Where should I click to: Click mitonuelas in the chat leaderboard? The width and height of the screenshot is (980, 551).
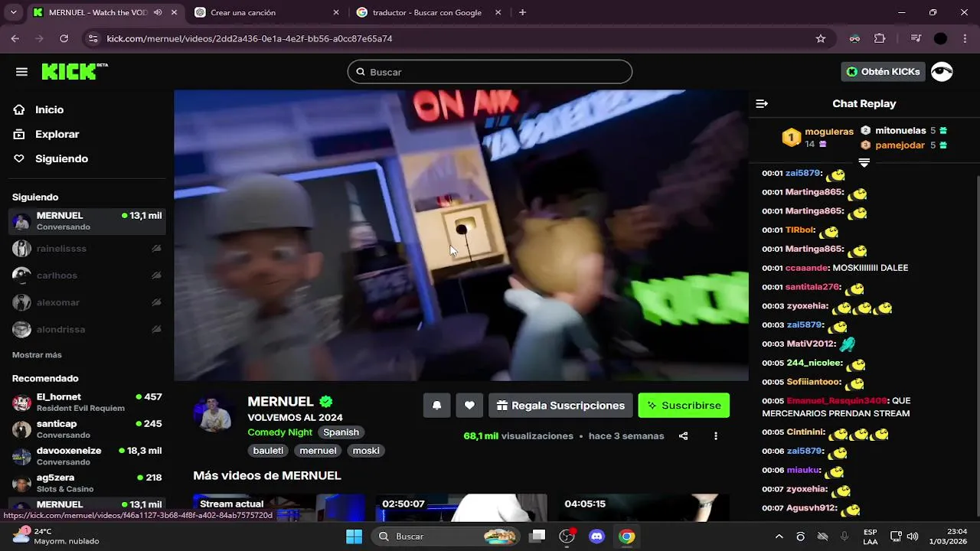(900, 131)
